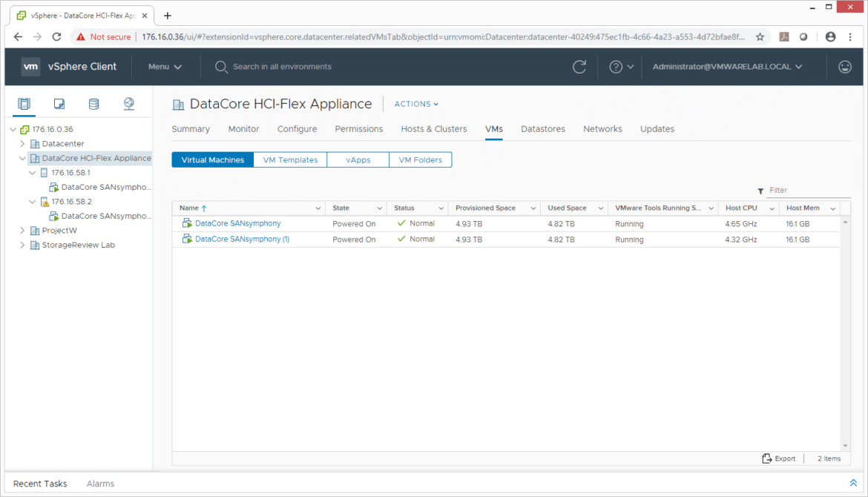
Task: Click the datacenter icon beside page title
Action: 178,105
